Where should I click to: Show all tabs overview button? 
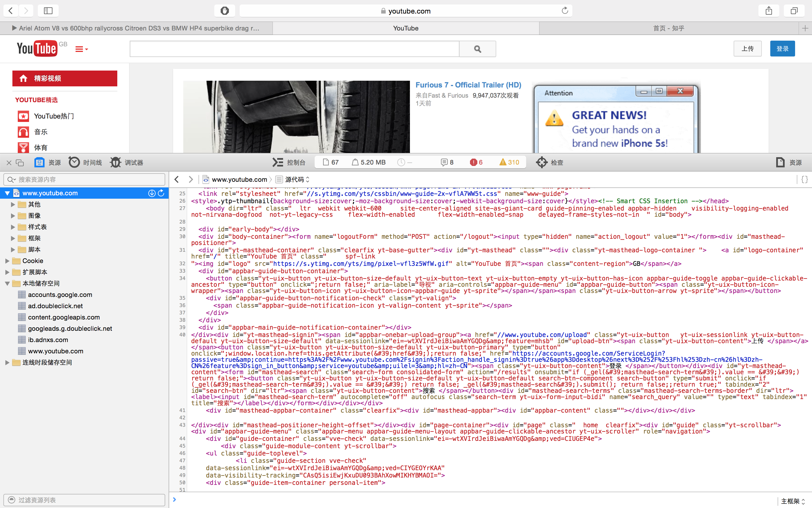coord(794,11)
